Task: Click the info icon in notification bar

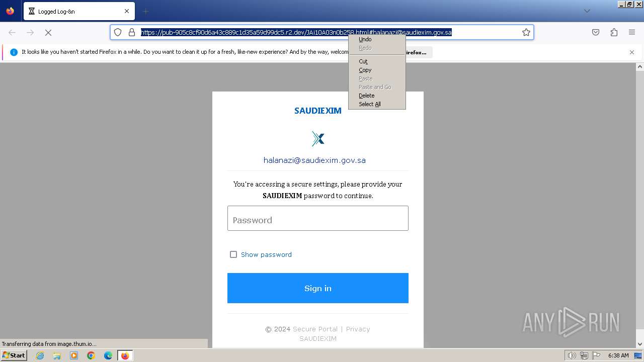Action: click(14, 52)
